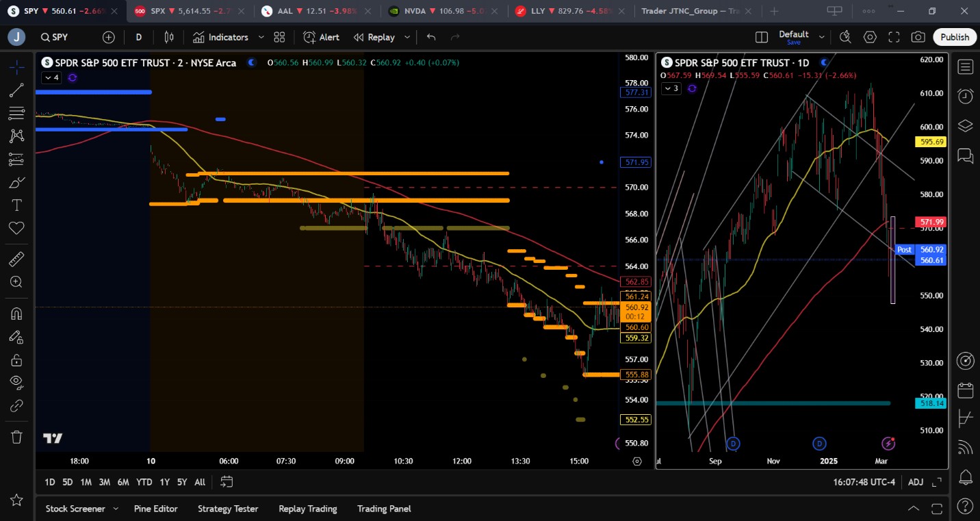Open chart settings hexagon in top toolbar

[x=870, y=38]
